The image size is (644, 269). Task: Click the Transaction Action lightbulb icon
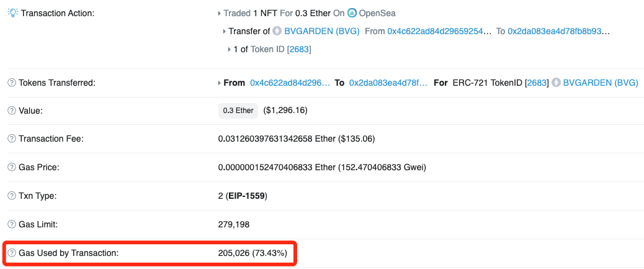pyautogui.click(x=12, y=13)
